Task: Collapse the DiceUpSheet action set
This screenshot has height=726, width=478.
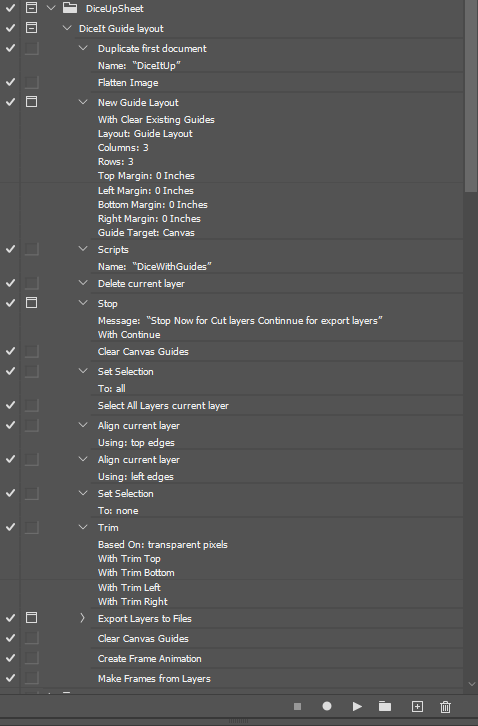Action: (51, 8)
